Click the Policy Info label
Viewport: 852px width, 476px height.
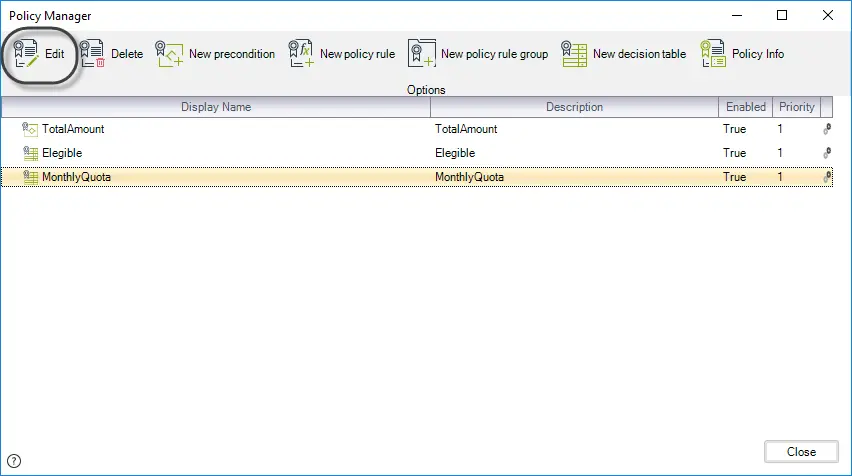(x=758, y=54)
